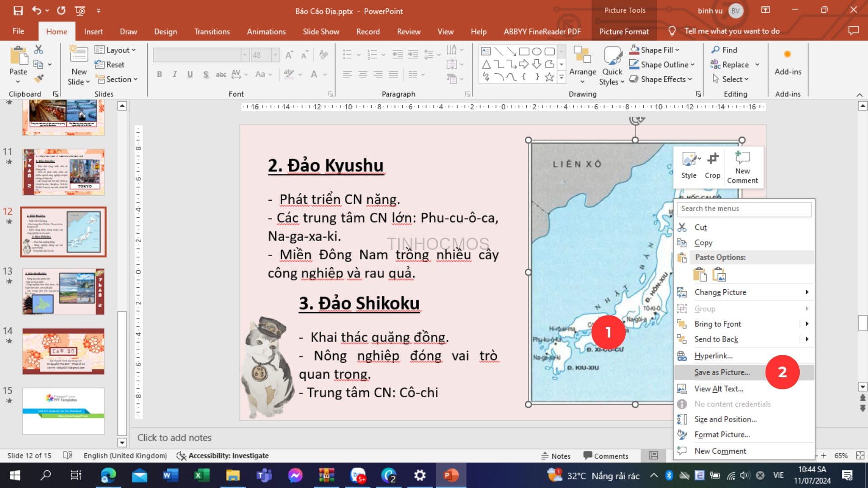
Task: Open the Layout dropdown
Action: [x=115, y=50]
